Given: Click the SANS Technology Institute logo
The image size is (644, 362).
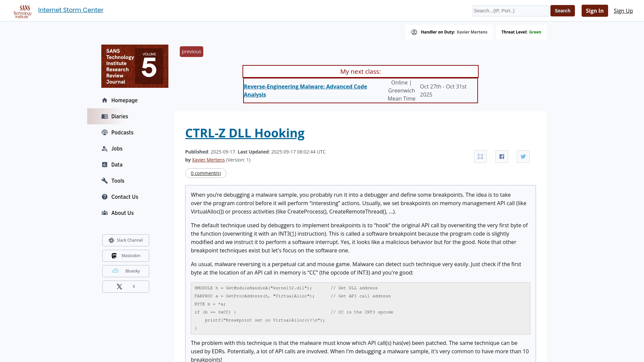Looking at the screenshot, I should click(x=22, y=11).
